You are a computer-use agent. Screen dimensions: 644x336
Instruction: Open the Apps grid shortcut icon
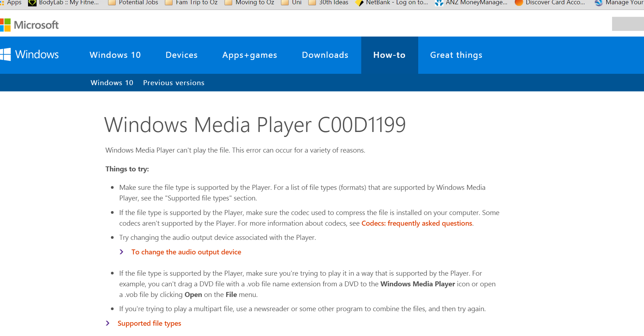(2, 3)
